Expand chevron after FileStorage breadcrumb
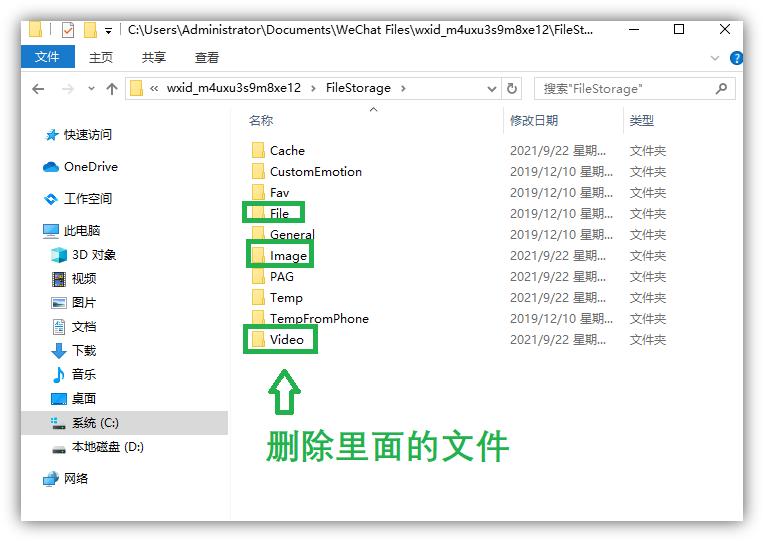764x542 pixels. [403, 89]
